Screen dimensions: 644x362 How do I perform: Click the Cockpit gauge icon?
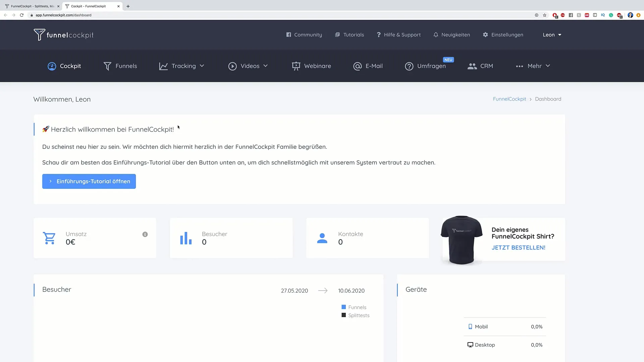click(52, 66)
